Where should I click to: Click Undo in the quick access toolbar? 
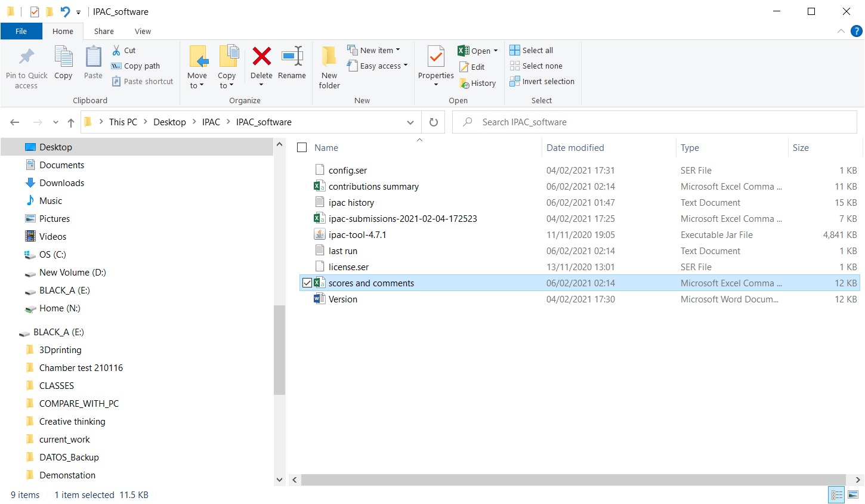[x=65, y=11]
